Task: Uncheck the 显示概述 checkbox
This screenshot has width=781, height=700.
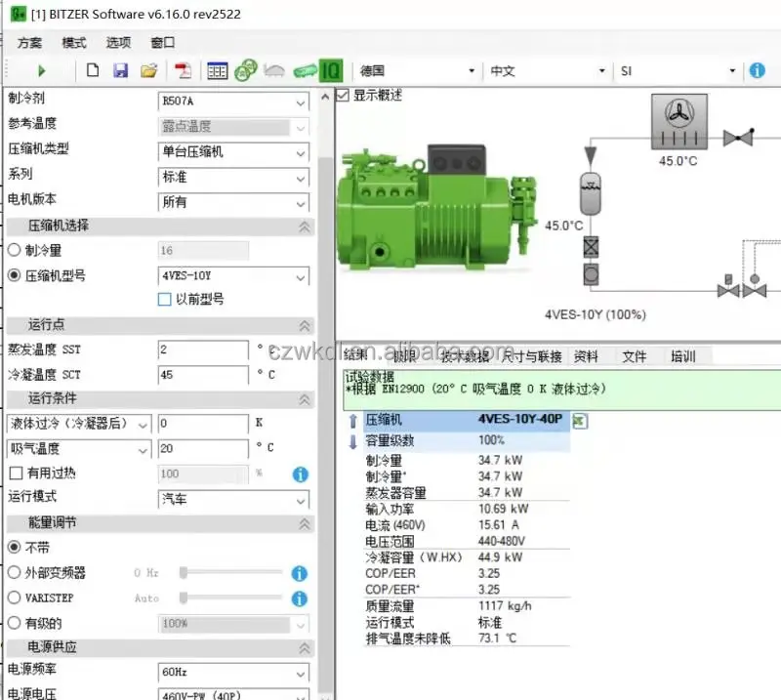Action: (343, 95)
